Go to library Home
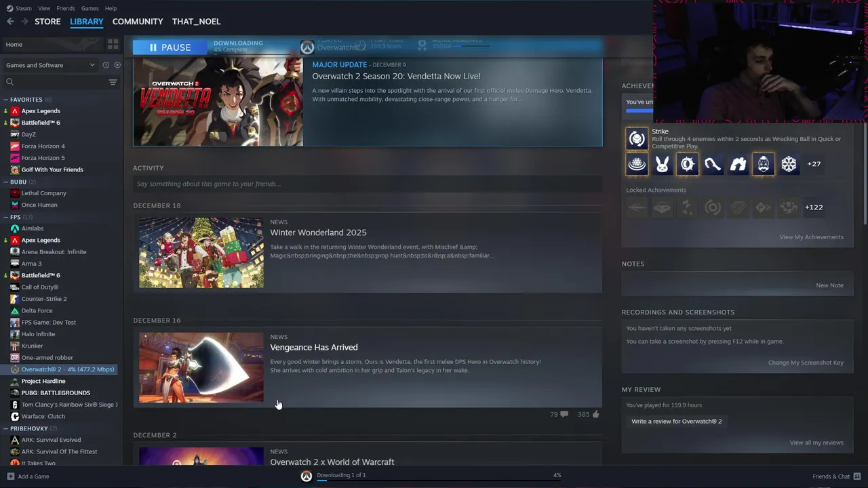Screen dimensions: 868x488 [x=52, y=44]
